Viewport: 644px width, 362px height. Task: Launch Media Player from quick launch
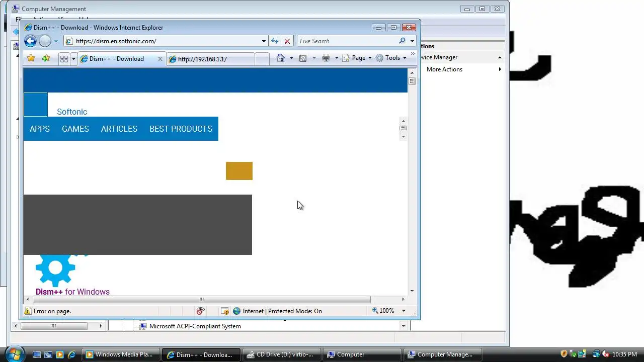tap(60, 354)
